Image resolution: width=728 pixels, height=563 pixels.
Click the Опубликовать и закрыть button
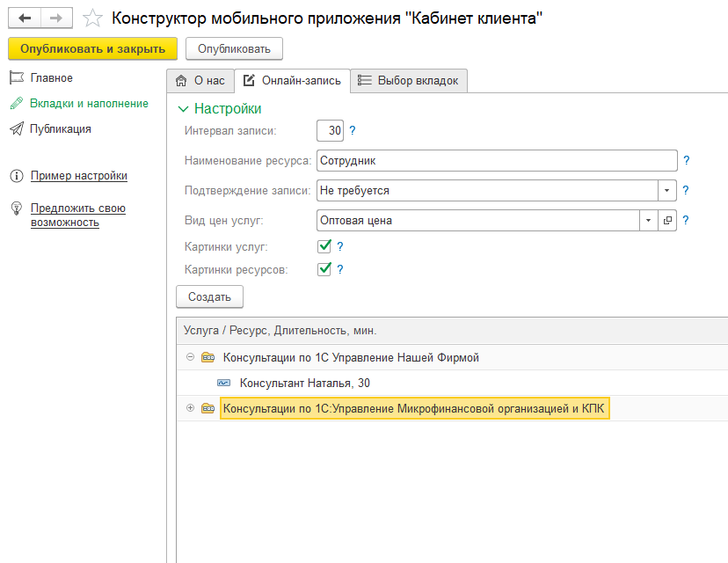click(x=92, y=48)
